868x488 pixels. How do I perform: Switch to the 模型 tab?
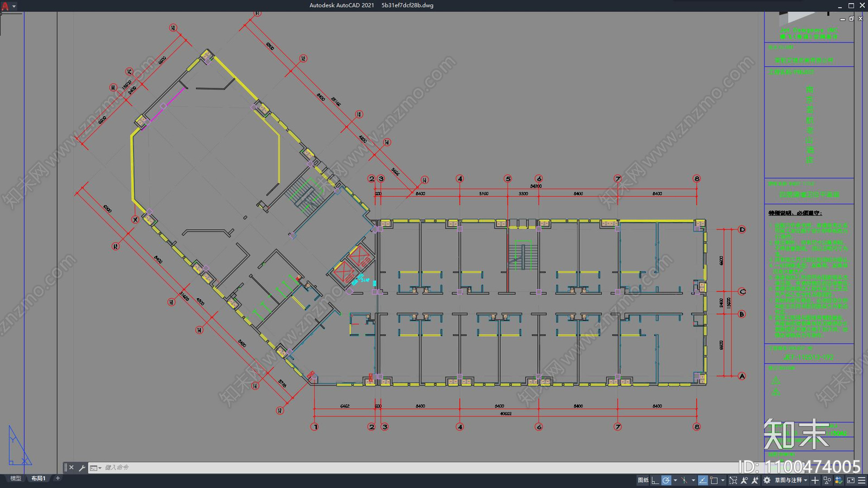16,478
